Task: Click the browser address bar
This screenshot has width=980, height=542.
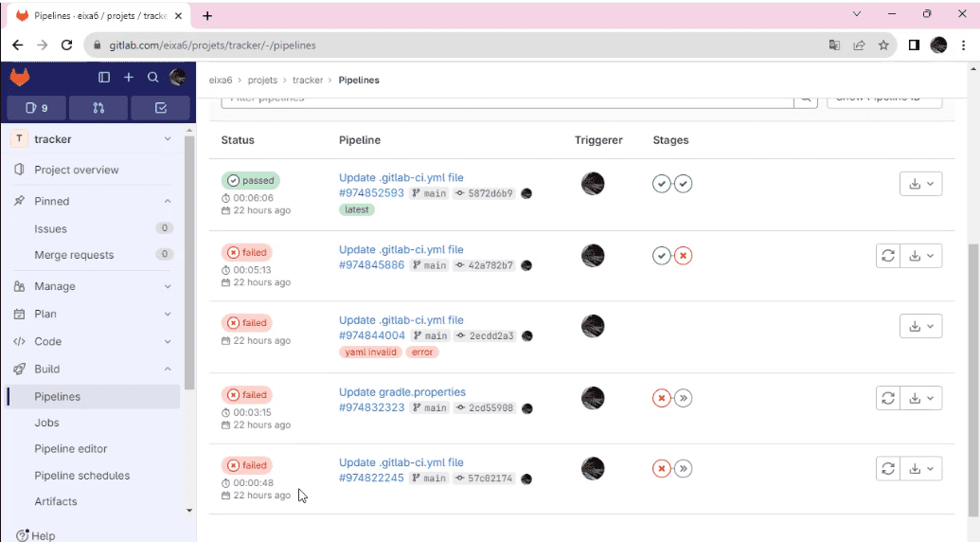Action: [x=454, y=45]
